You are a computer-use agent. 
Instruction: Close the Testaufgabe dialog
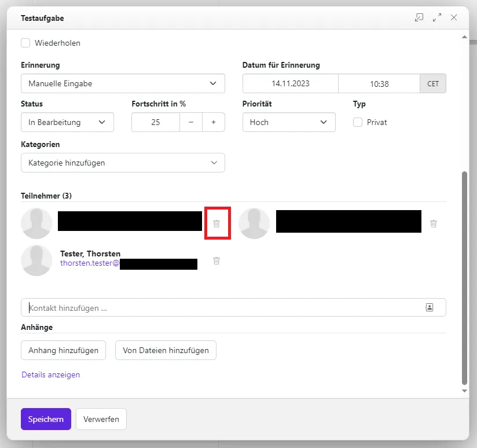[454, 18]
